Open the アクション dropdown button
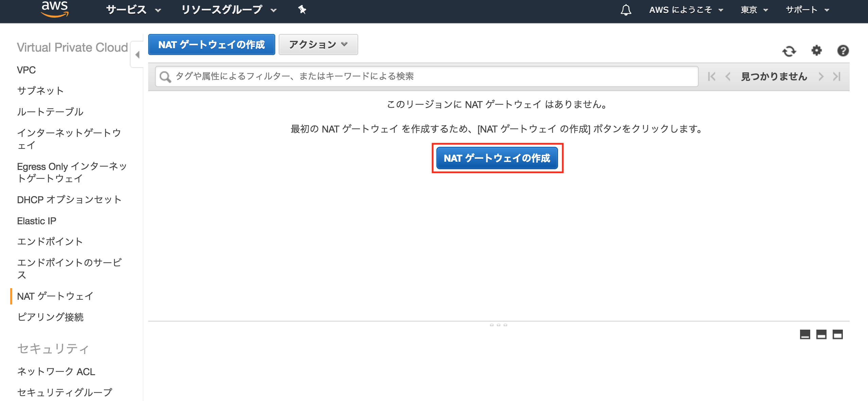Image resolution: width=868 pixels, height=401 pixels. (x=318, y=45)
